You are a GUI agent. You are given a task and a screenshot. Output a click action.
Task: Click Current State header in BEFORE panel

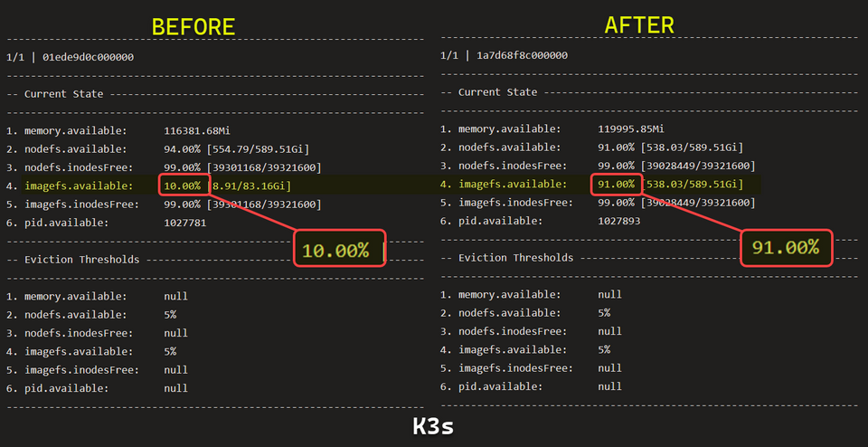click(63, 93)
